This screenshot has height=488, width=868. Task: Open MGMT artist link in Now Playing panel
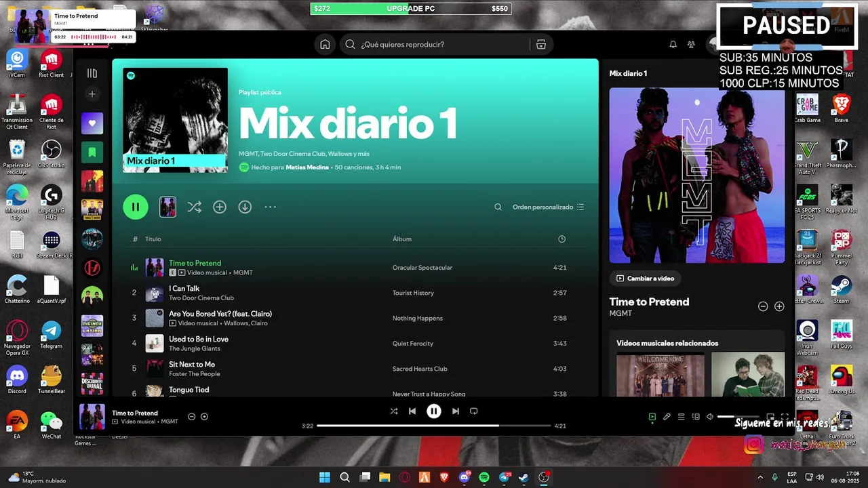coord(620,314)
